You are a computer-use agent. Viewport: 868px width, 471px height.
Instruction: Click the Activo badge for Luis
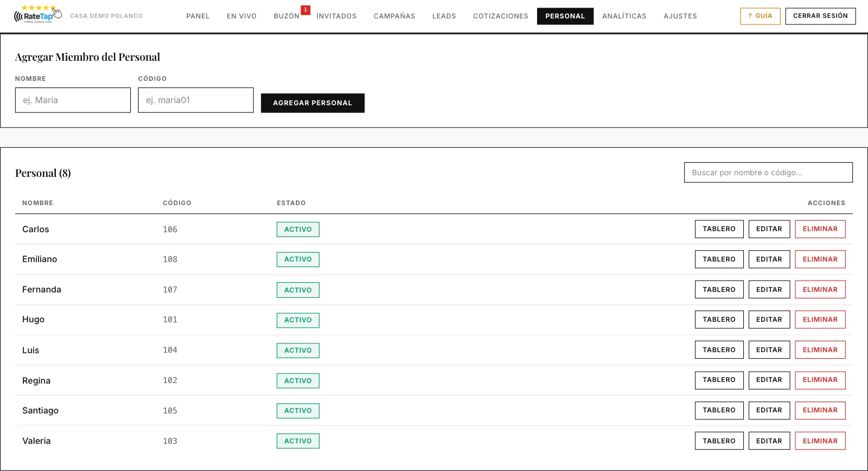click(x=298, y=351)
